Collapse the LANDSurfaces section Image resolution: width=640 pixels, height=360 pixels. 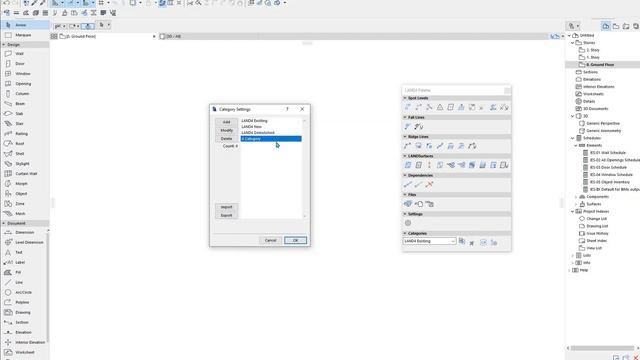point(405,156)
